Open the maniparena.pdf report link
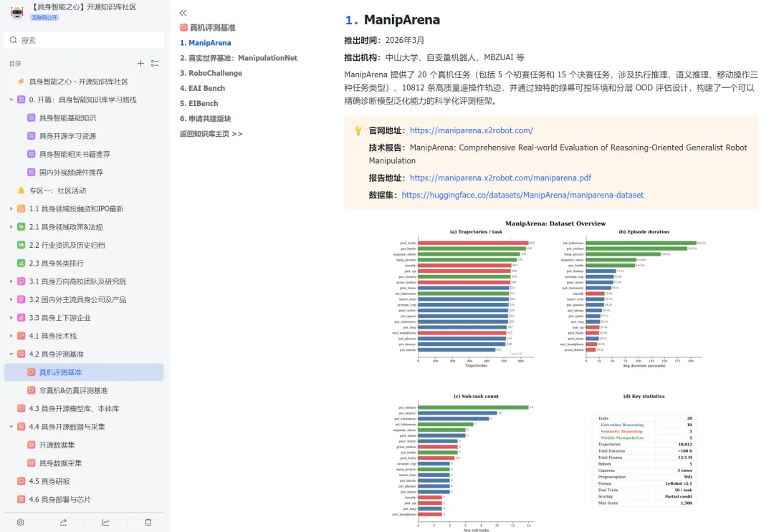The width and height of the screenshot is (774, 532). [500, 178]
